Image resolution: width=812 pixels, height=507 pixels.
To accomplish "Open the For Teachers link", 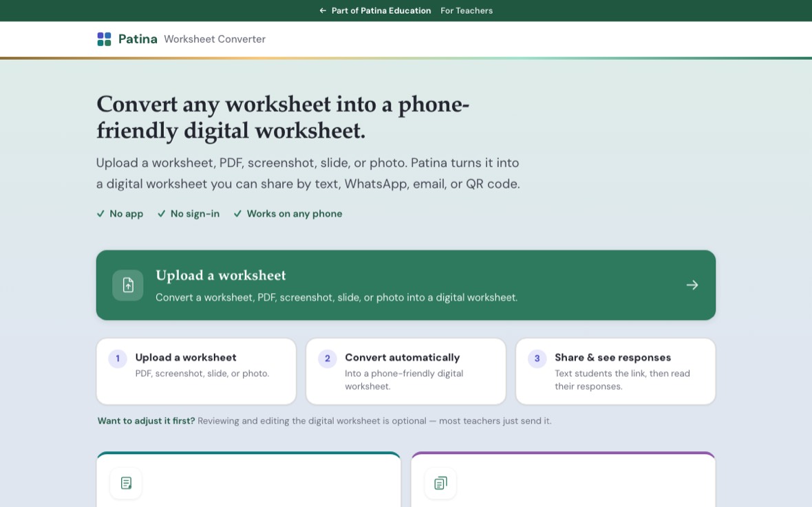I will click(467, 10).
